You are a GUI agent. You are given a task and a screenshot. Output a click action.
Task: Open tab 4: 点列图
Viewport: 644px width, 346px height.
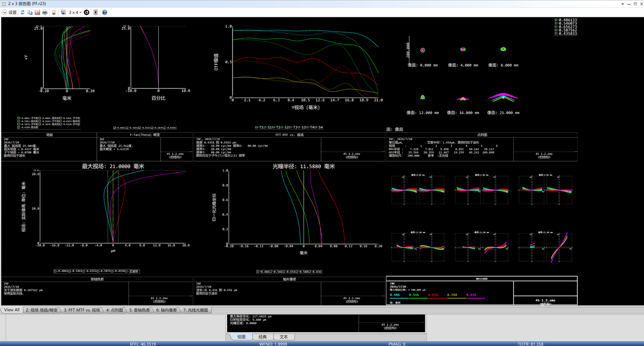tap(115, 310)
